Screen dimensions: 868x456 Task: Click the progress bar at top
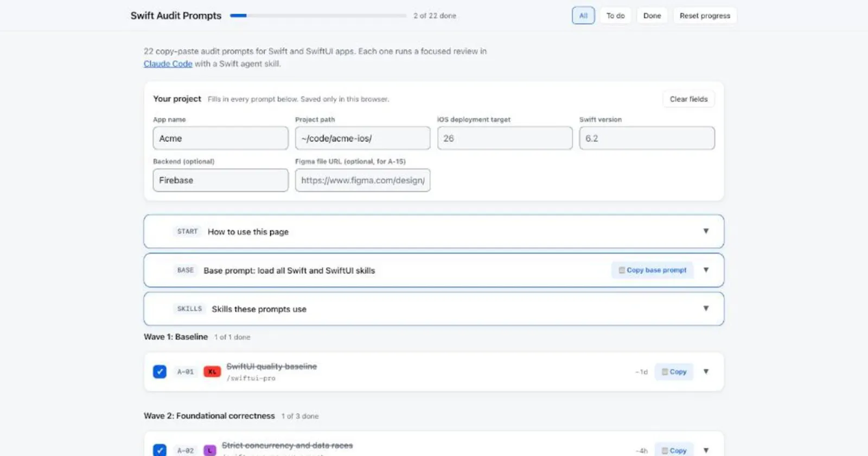[318, 16]
